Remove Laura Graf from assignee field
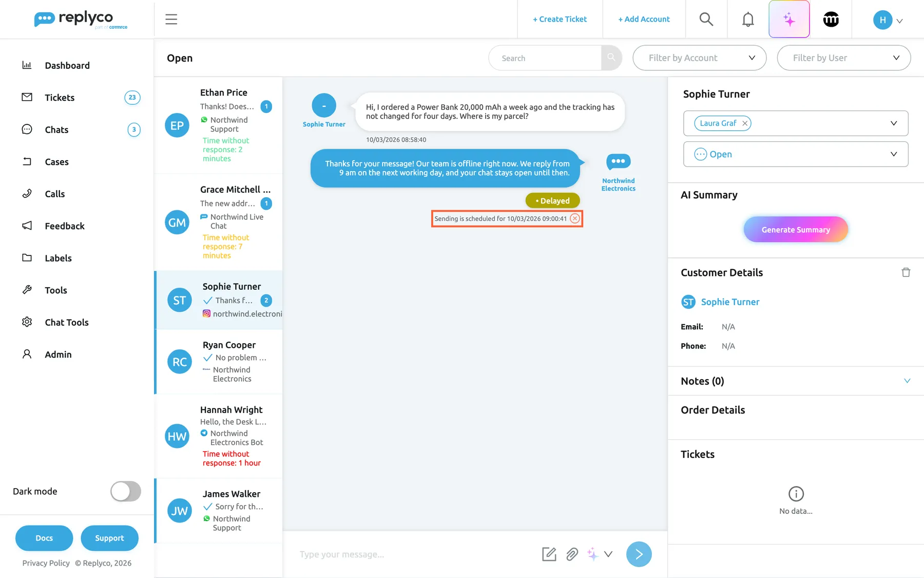The image size is (924, 578). pos(744,123)
